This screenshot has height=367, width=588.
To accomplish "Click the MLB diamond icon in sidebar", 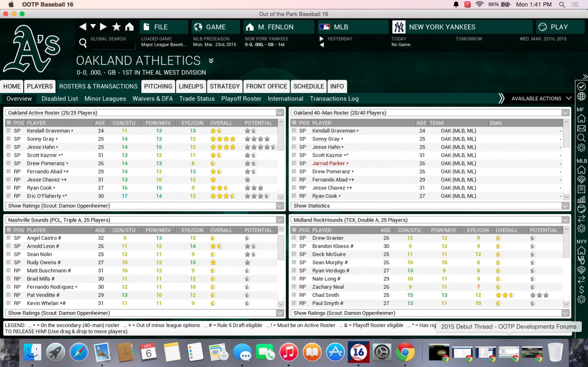I will click(581, 180).
